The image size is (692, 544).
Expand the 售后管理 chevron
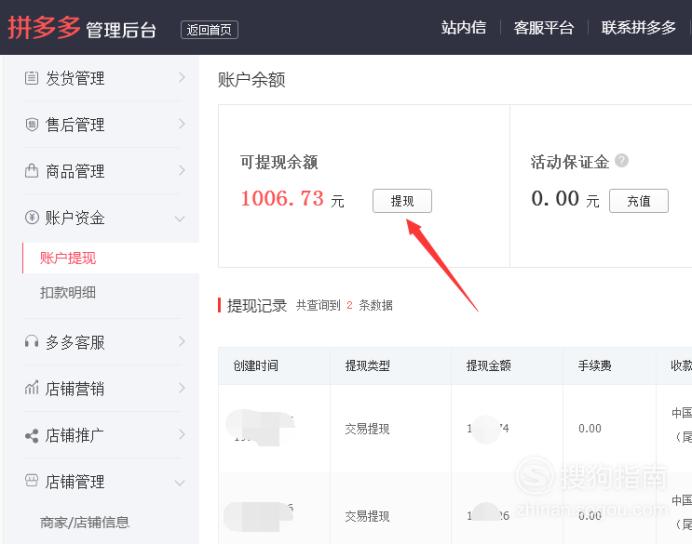(x=181, y=124)
